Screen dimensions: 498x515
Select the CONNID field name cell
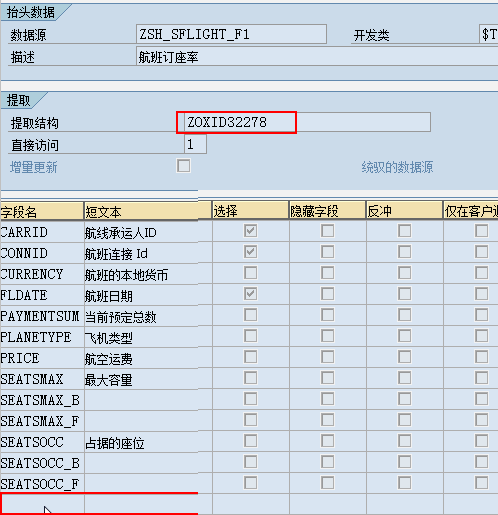coord(42,253)
